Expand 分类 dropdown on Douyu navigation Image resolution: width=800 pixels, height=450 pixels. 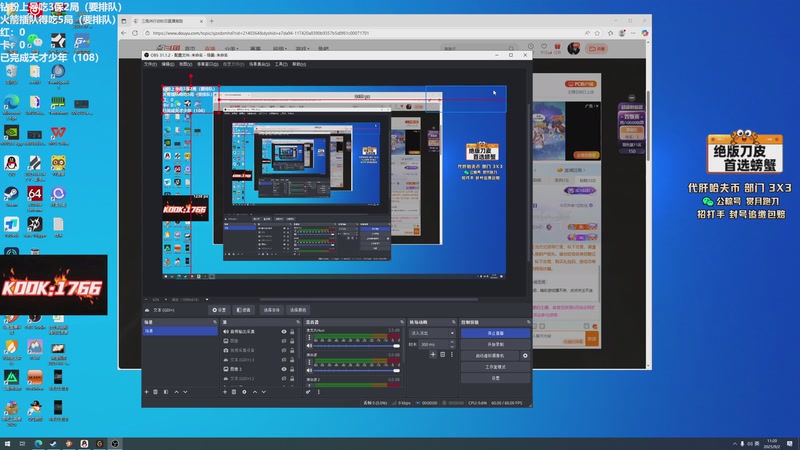click(x=231, y=49)
